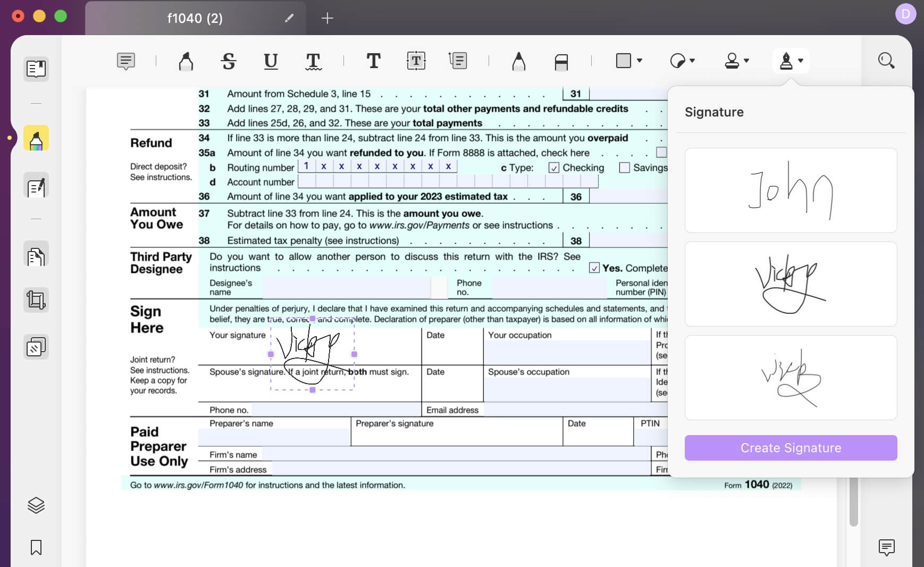Click the Preparer's name input field
Viewport: 924px width, 567px height.
pos(274,437)
